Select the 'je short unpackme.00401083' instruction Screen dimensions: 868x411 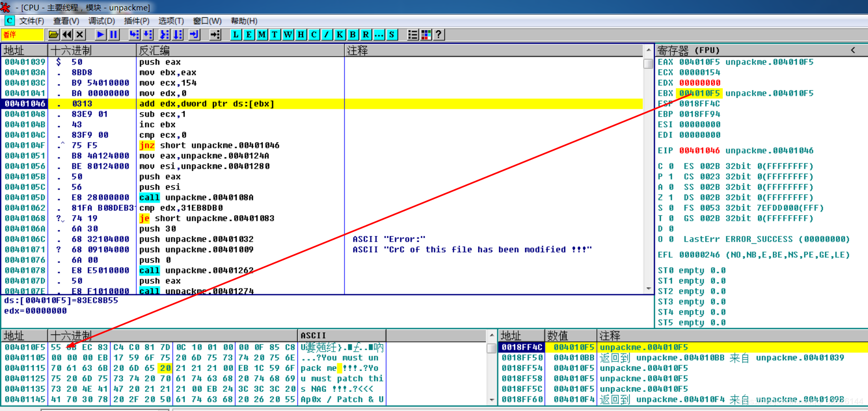pyautogui.click(x=207, y=218)
